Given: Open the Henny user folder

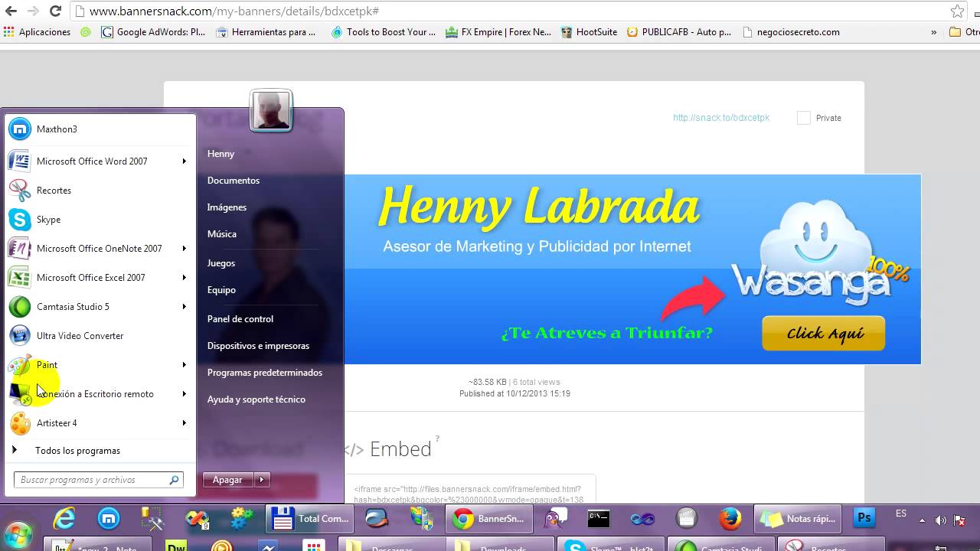Looking at the screenshot, I should (220, 154).
